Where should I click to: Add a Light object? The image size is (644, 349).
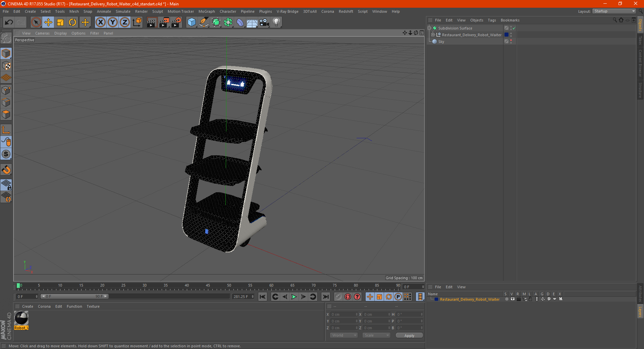[276, 22]
